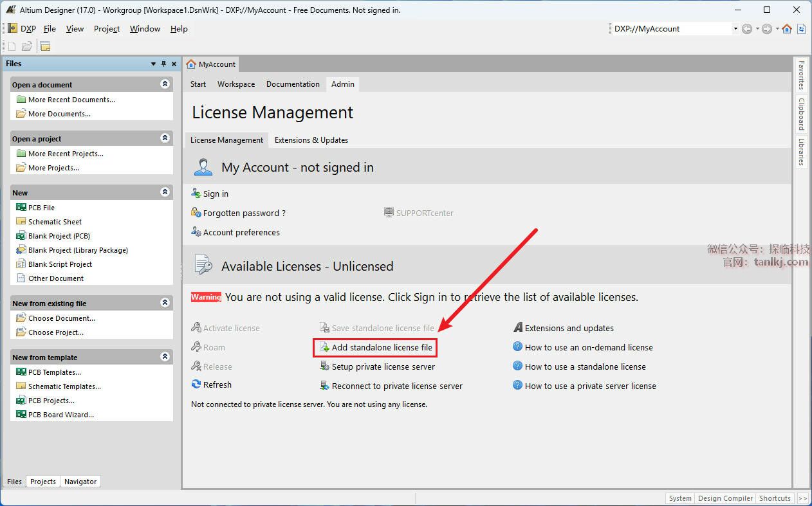Create a new Schematic Sheet

(x=55, y=222)
